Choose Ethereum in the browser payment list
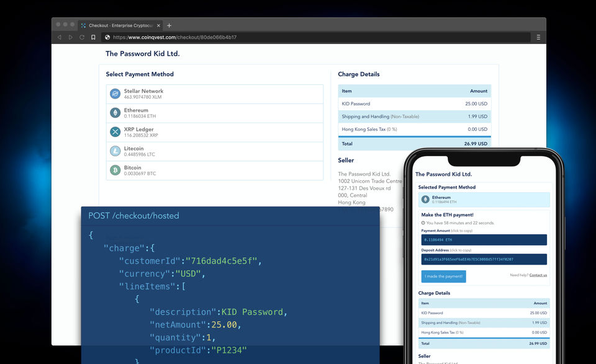596x364 pixels. [x=215, y=113]
